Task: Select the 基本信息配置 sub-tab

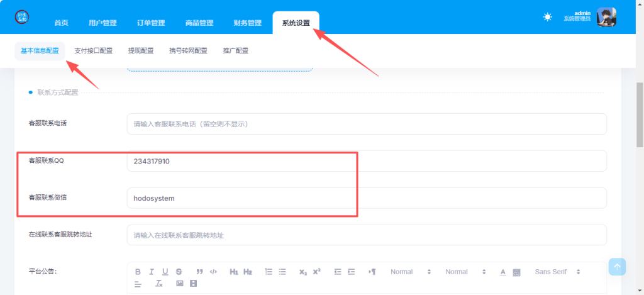Action: [x=40, y=51]
